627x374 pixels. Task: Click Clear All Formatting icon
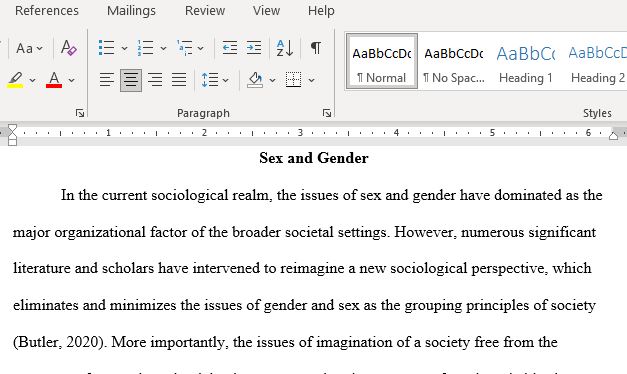click(68, 48)
